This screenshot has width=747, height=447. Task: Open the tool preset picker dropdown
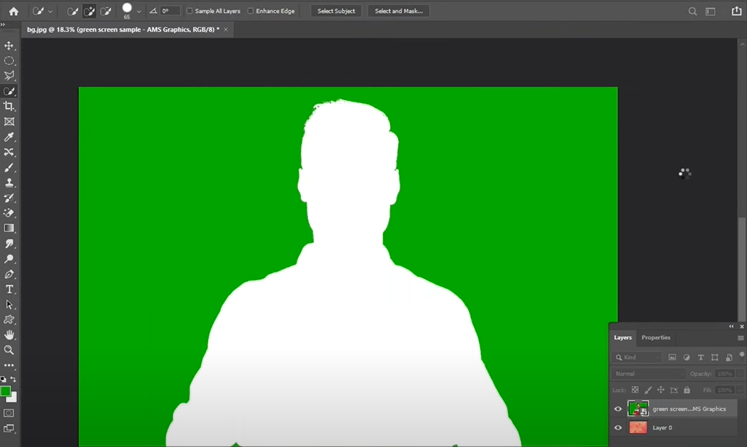click(50, 11)
